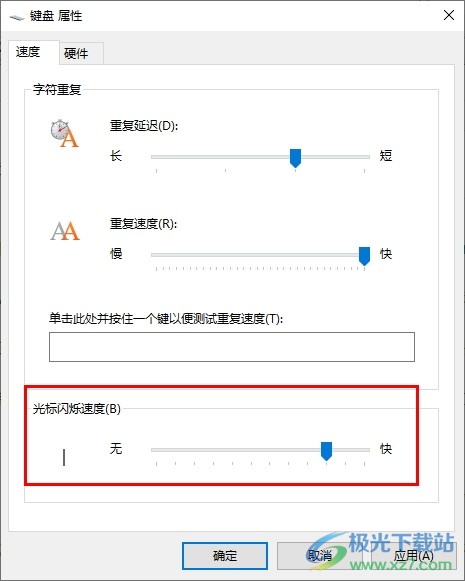Click the repeat speed test text box
Viewport: 465px width, 581px height.
232,347
